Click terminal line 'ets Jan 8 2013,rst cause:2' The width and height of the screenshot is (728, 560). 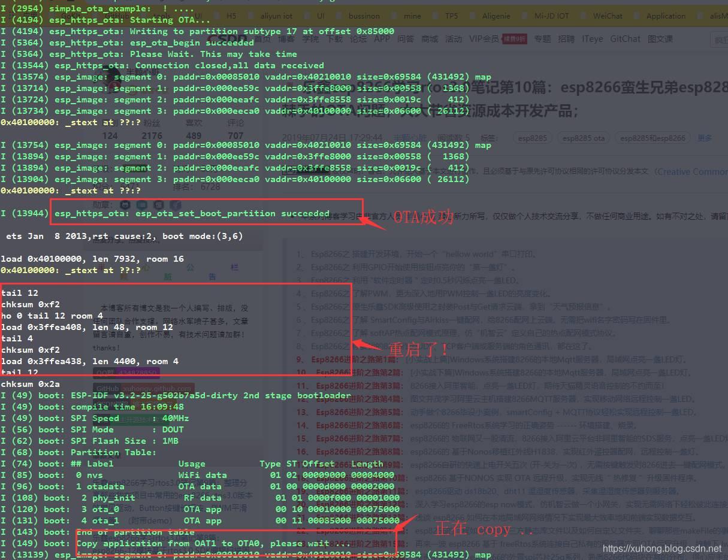pyautogui.click(x=125, y=236)
